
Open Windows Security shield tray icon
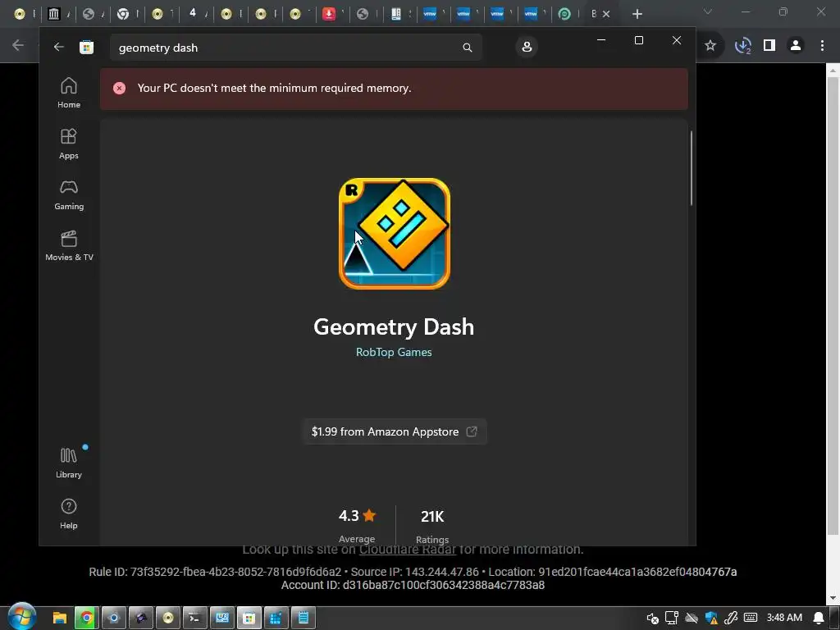[x=711, y=619]
